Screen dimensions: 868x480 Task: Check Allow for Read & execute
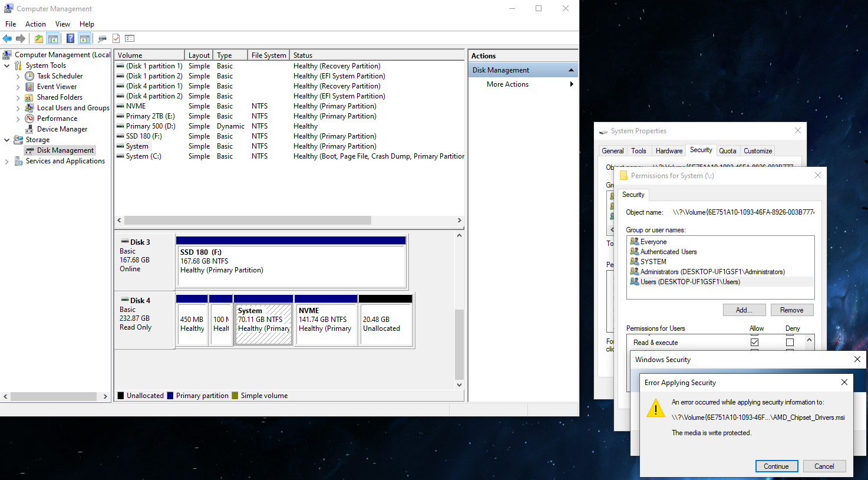point(754,342)
